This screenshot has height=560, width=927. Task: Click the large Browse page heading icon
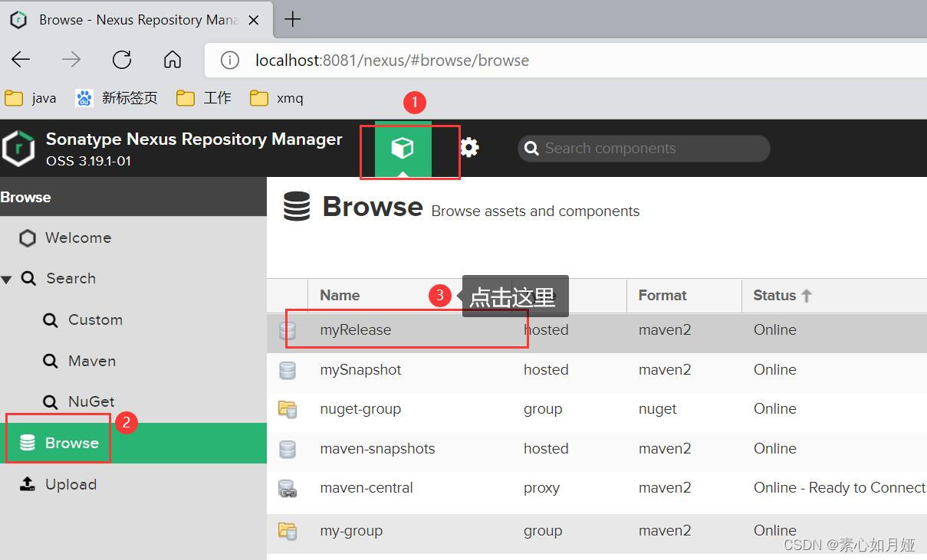297,207
